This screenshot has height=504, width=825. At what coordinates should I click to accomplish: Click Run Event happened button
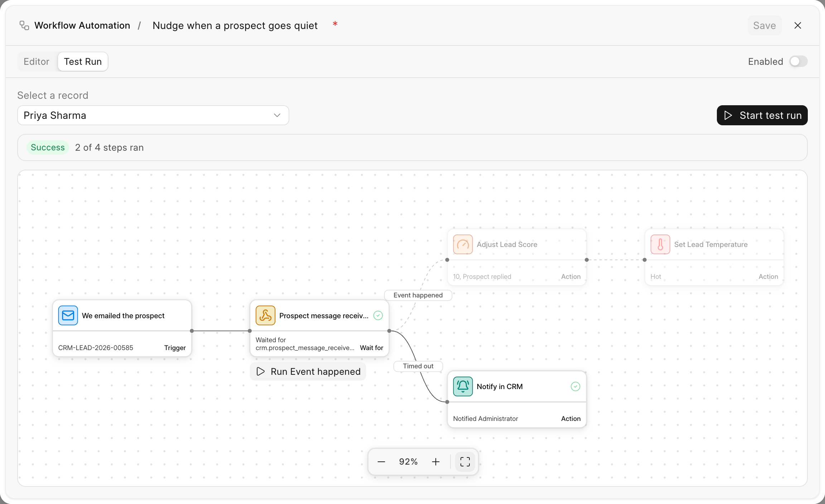[308, 372]
